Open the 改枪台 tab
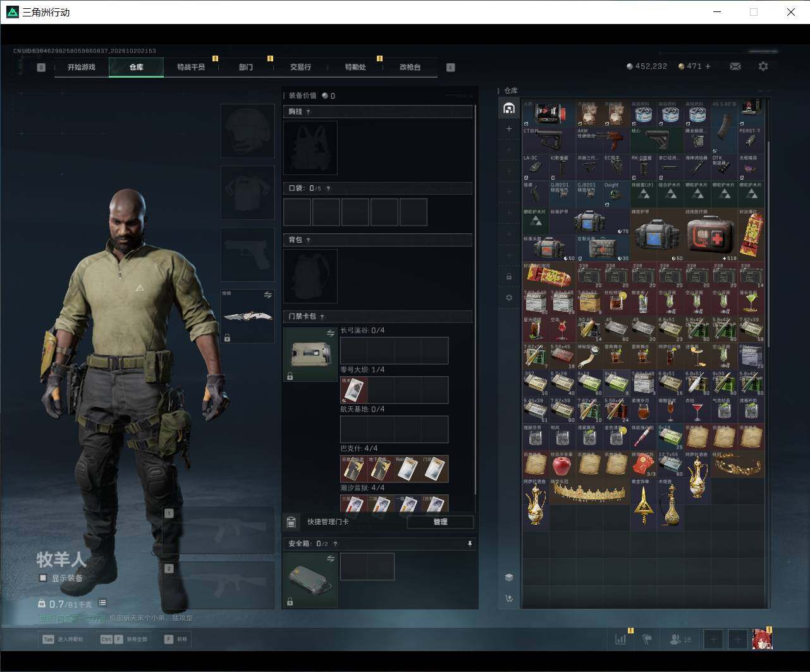Viewport: 810px width, 672px height. coord(410,67)
